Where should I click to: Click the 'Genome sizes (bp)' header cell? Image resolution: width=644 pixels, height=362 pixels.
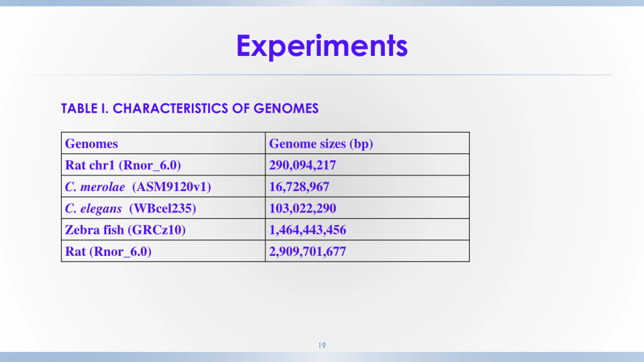(367, 143)
